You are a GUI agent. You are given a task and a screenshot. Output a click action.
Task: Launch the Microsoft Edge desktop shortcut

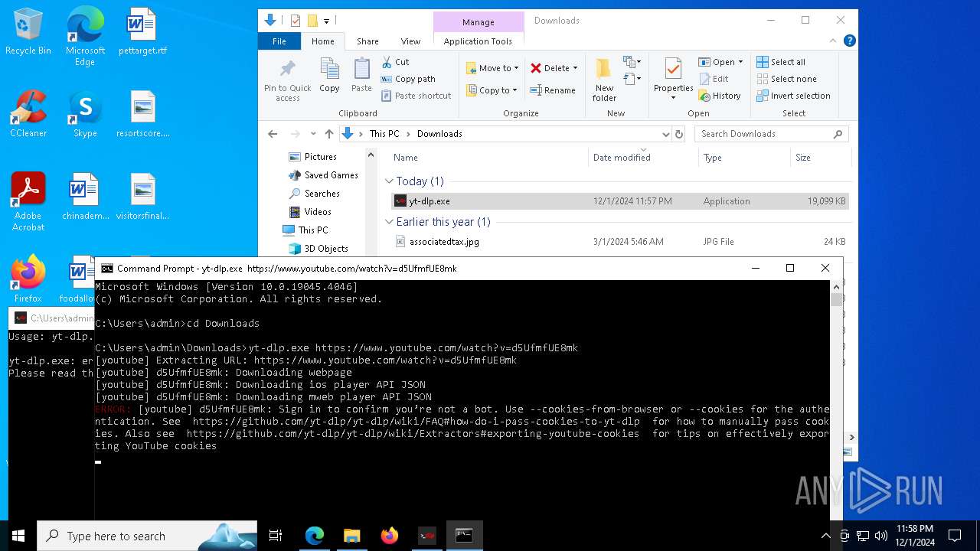pos(85,37)
